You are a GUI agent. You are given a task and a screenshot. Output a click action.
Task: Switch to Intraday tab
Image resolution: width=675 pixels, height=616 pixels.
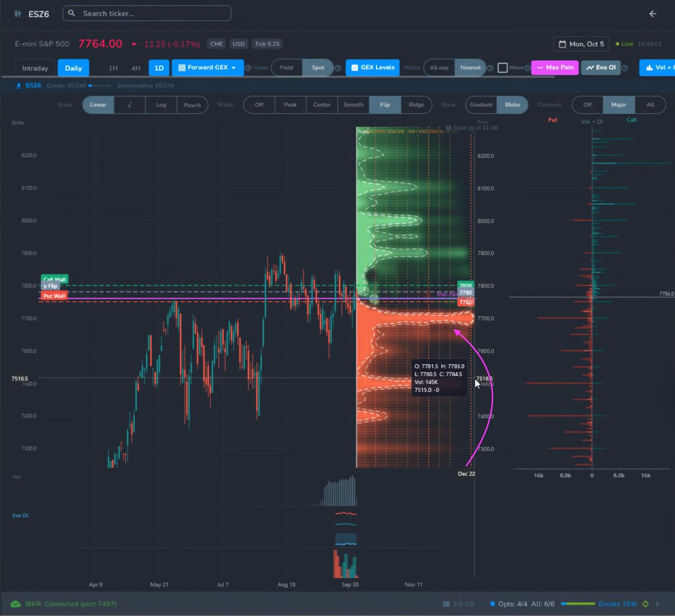35,68
